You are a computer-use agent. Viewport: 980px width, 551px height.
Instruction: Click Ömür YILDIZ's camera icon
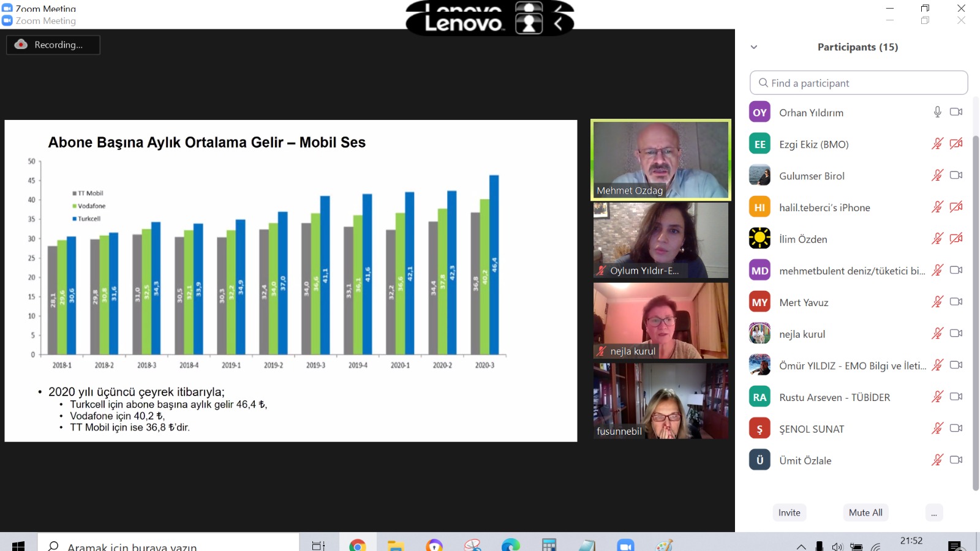956,365
